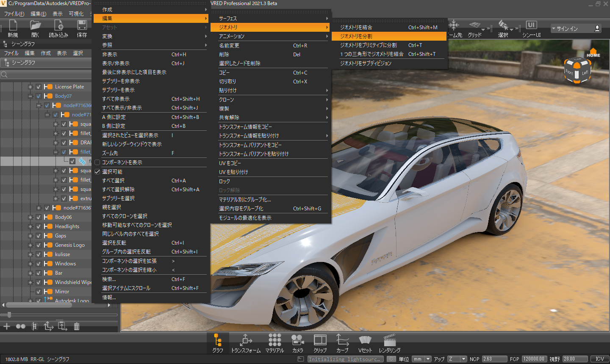Click the サインイン (Sign in) button

pos(576,28)
